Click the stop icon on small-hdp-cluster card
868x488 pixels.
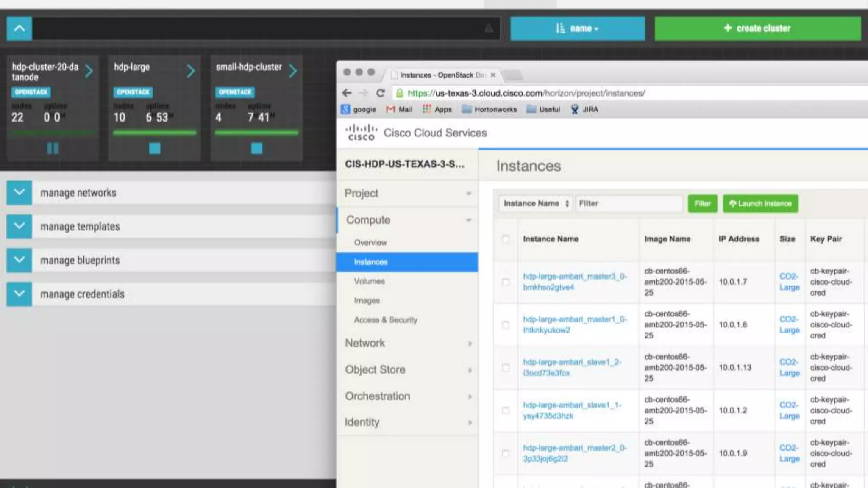click(256, 148)
